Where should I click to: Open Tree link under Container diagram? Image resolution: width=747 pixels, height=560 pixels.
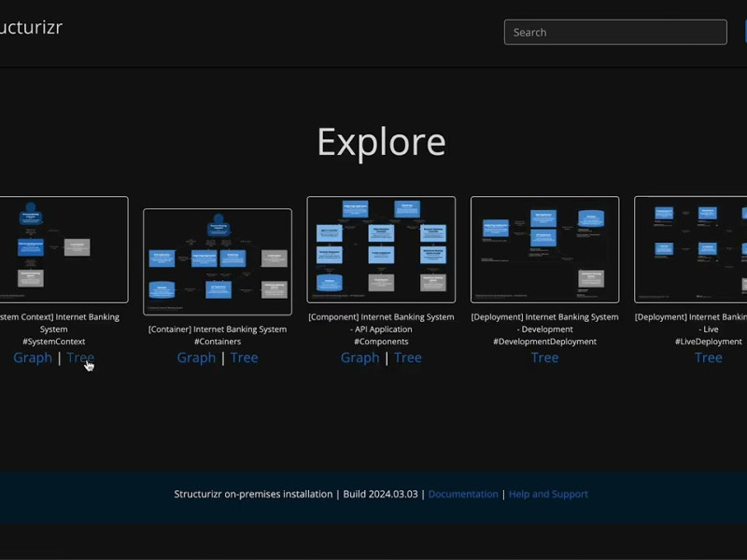(x=244, y=357)
